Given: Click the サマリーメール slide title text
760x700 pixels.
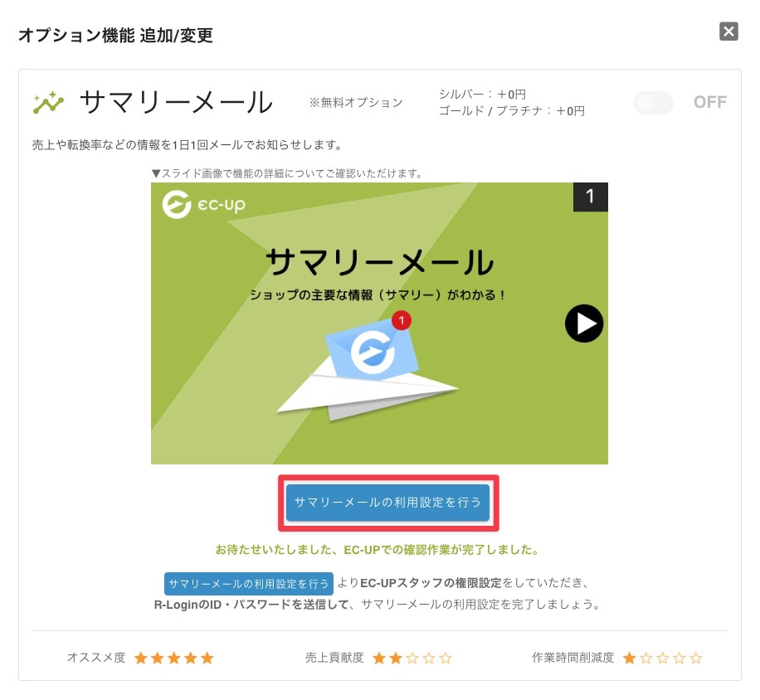Looking at the screenshot, I should click(379, 262).
